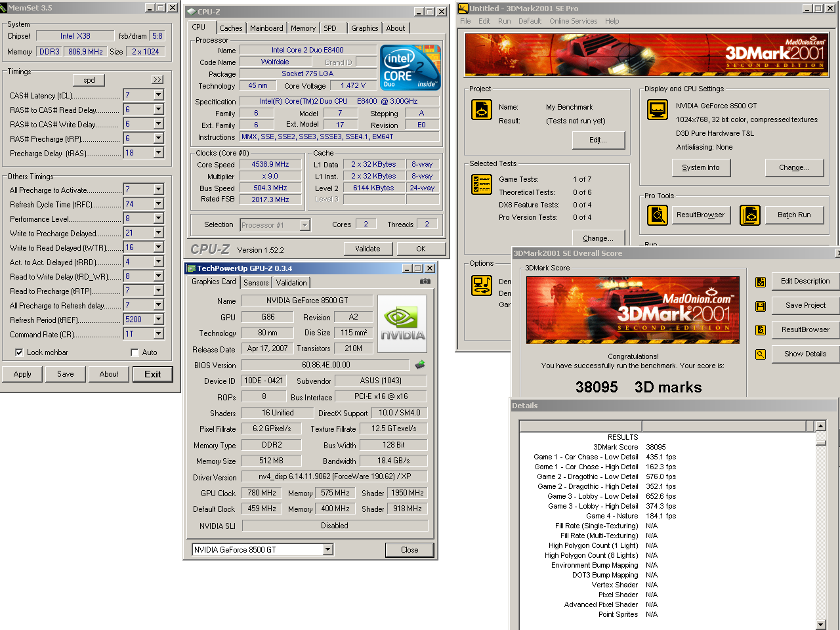The width and height of the screenshot is (840, 630).
Task: Click the Details scrollbar down arrow
Action: tap(820, 624)
